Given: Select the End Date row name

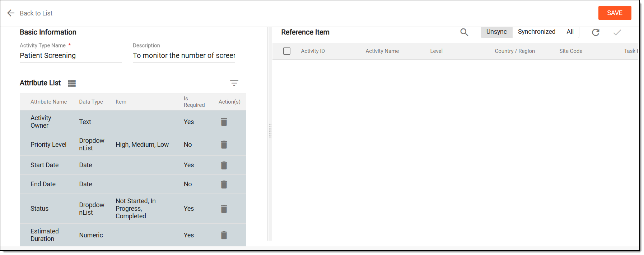Looking at the screenshot, I should point(43,184).
